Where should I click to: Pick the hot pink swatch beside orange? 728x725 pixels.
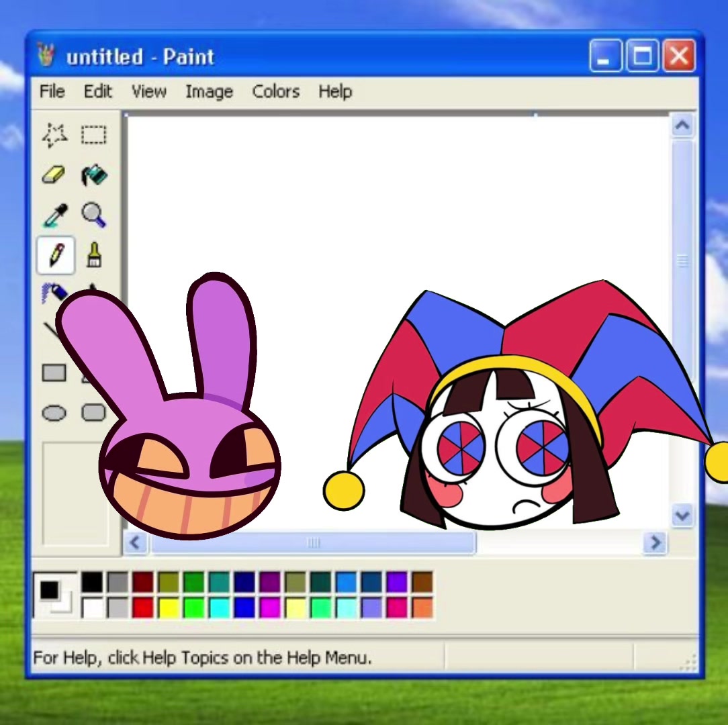[396, 608]
